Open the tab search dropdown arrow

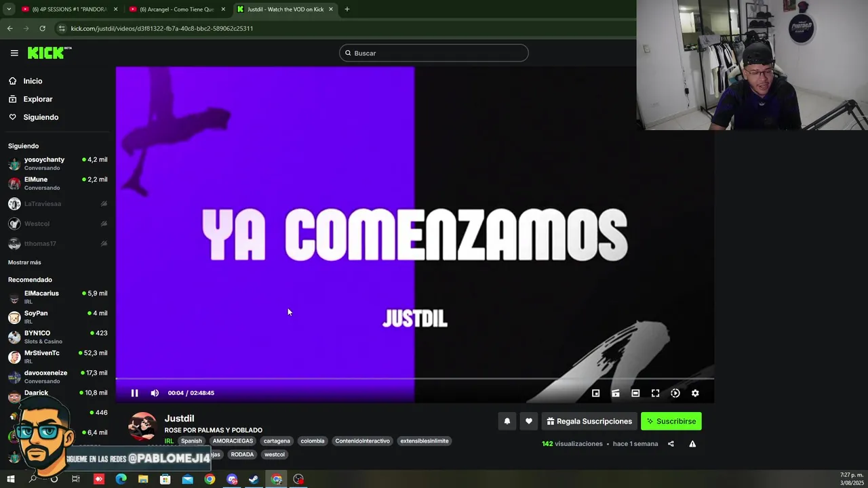pyautogui.click(x=9, y=9)
